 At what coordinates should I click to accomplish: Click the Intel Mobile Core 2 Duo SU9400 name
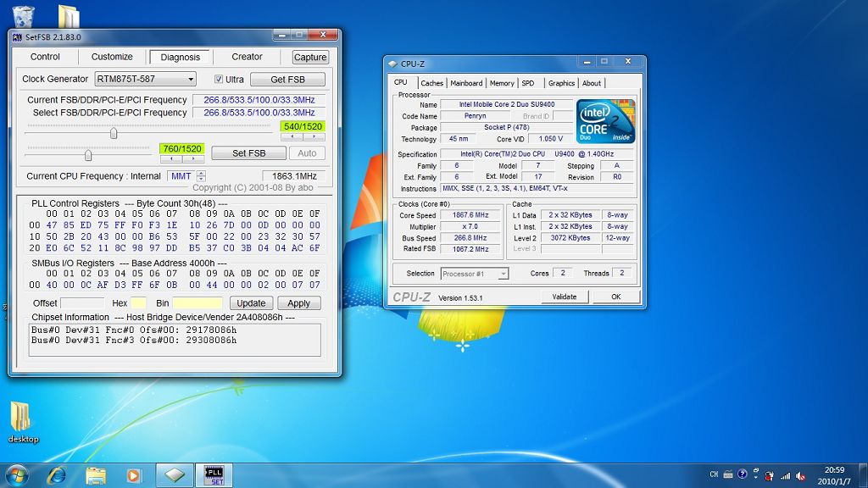tap(507, 104)
